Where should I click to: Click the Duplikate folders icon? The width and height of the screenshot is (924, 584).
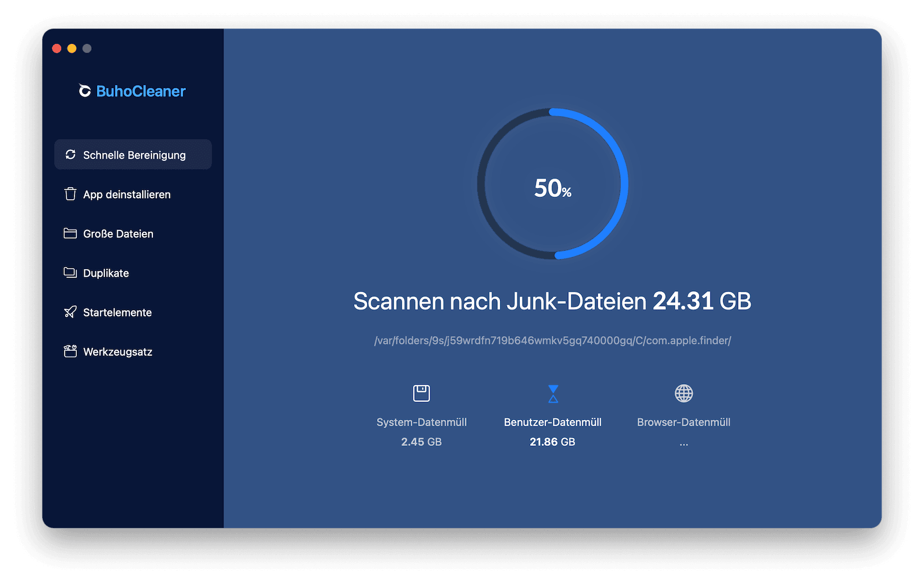point(69,273)
